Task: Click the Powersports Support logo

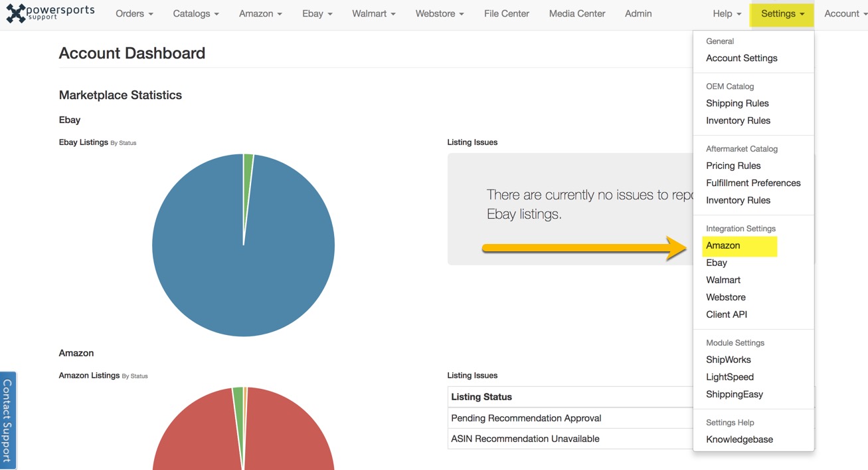Action: click(x=50, y=13)
